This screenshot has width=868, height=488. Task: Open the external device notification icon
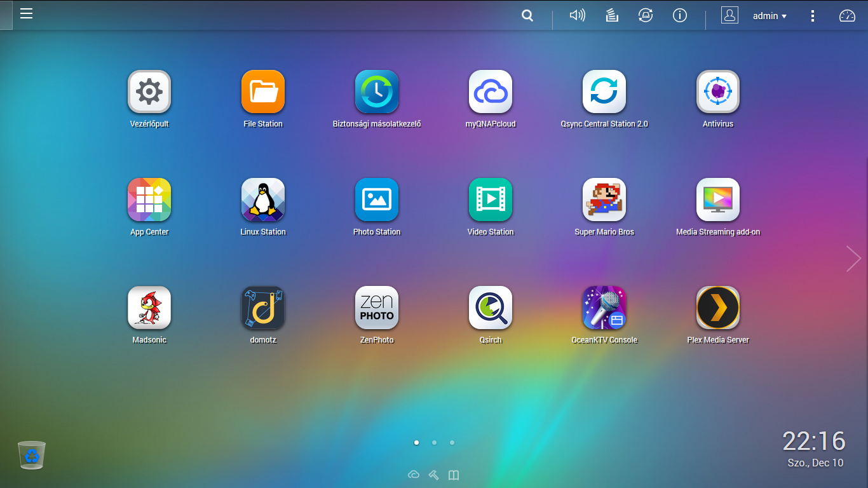[646, 15]
